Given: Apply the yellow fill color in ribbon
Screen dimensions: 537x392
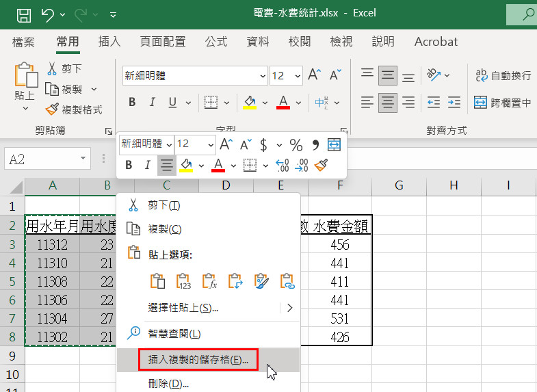Looking at the screenshot, I should (250, 103).
